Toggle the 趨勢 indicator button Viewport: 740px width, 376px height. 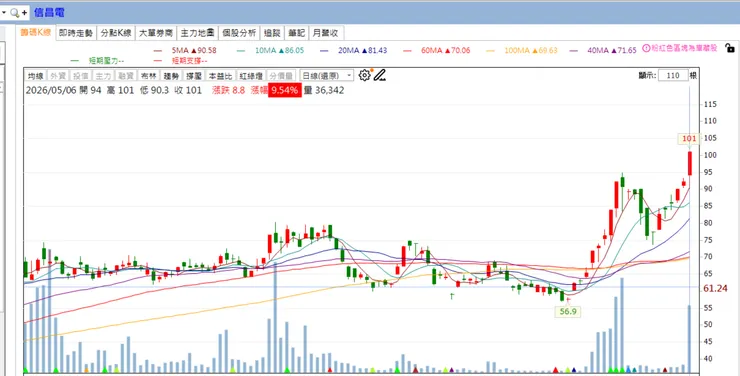coord(171,76)
